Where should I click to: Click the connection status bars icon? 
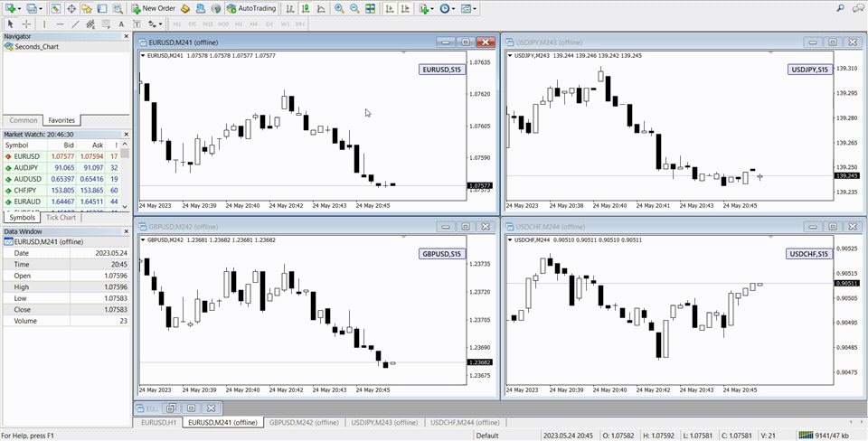[806, 436]
